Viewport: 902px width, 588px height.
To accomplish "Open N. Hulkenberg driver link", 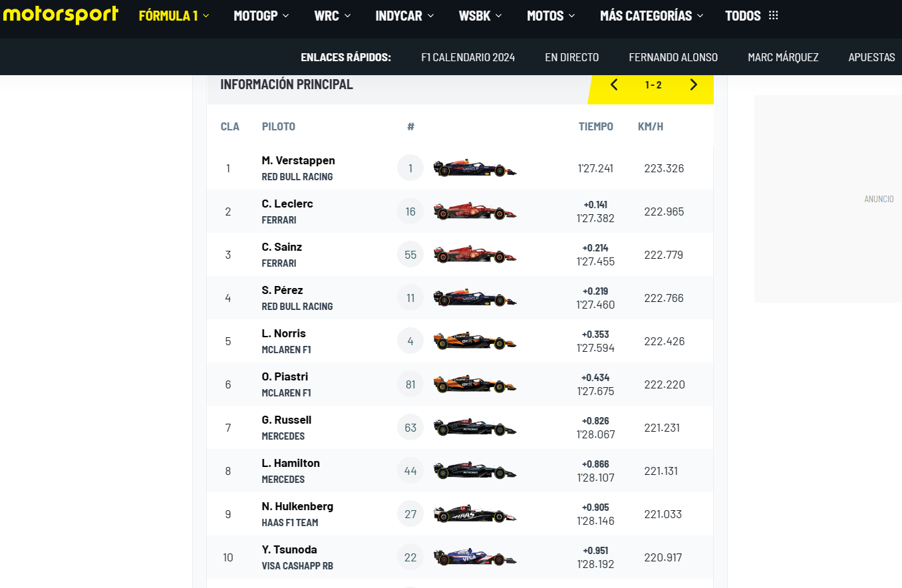I will point(297,506).
